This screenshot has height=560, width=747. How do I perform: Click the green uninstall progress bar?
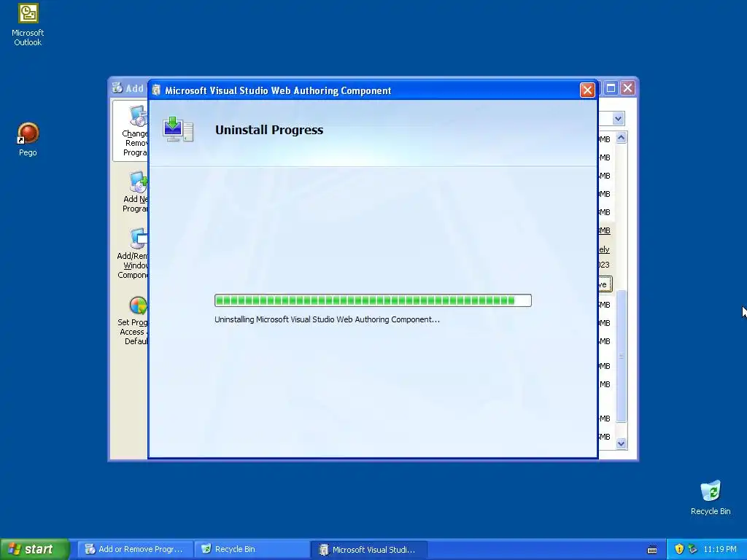point(373,300)
